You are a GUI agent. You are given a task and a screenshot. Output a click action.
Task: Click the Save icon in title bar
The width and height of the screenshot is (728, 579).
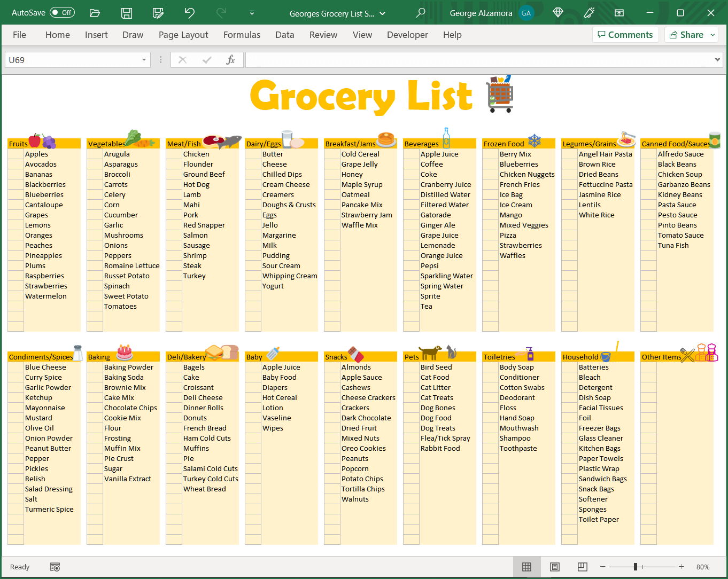click(127, 13)
